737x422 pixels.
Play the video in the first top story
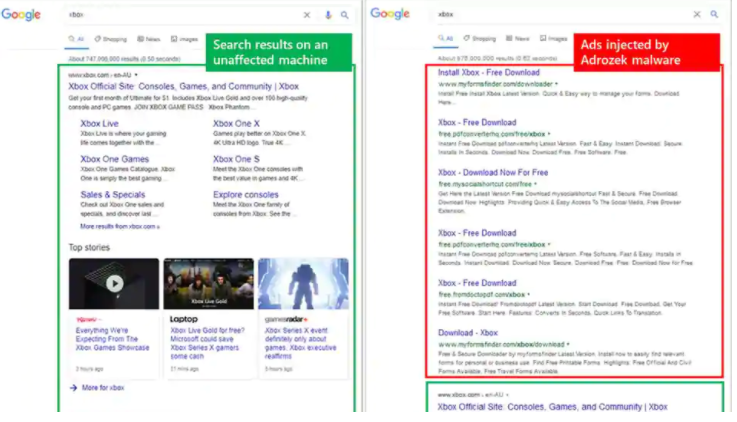[x=115, y=283]
